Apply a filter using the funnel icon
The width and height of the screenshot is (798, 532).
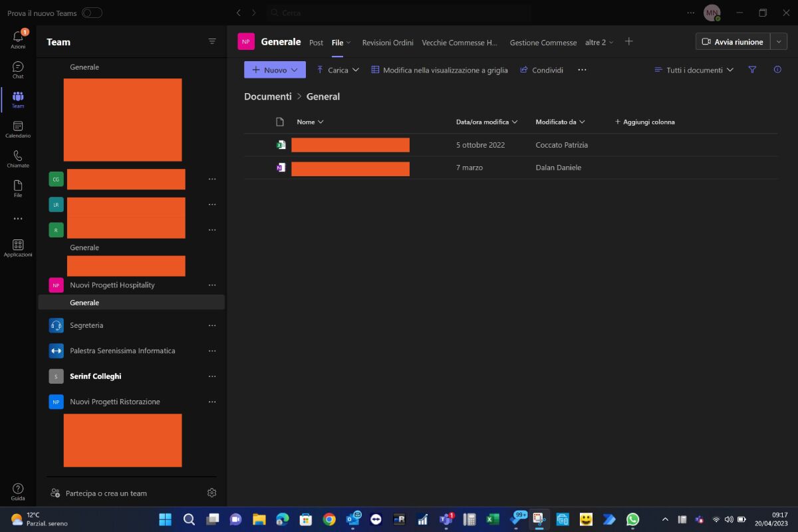coord(752,69)
